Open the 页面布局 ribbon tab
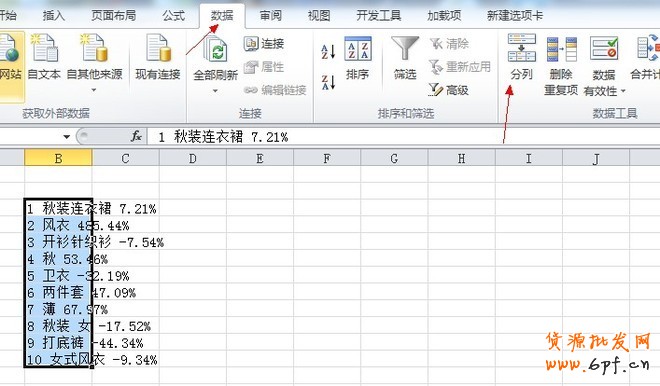The width and height of the screenshot is (660, 386). click(x=114, y=16)
